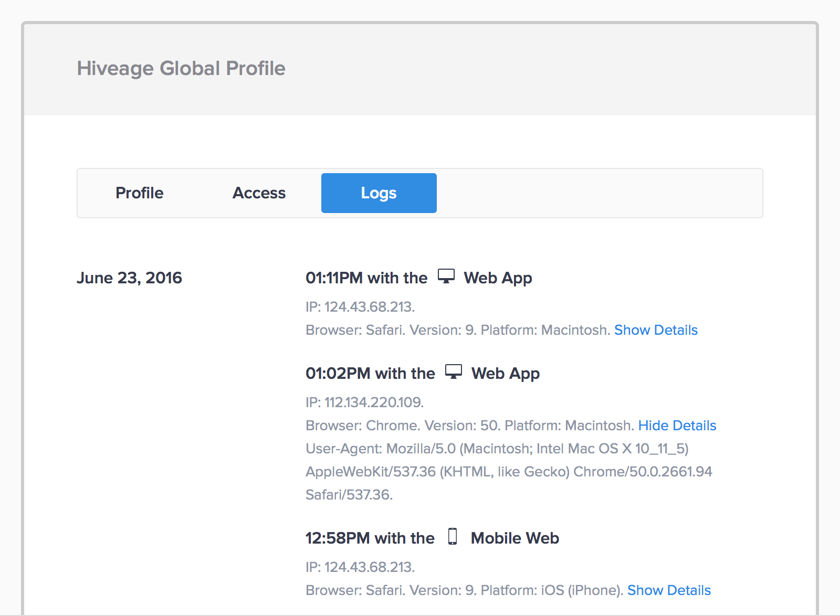Screen dimensions: 840x616
Task: Click IP 112.134.220.109 text
Action: [x=364, y=402]
